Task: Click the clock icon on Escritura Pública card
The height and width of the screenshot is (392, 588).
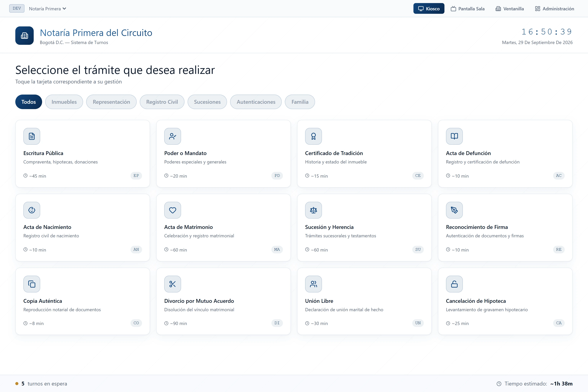Action: (x=25, y=176)
